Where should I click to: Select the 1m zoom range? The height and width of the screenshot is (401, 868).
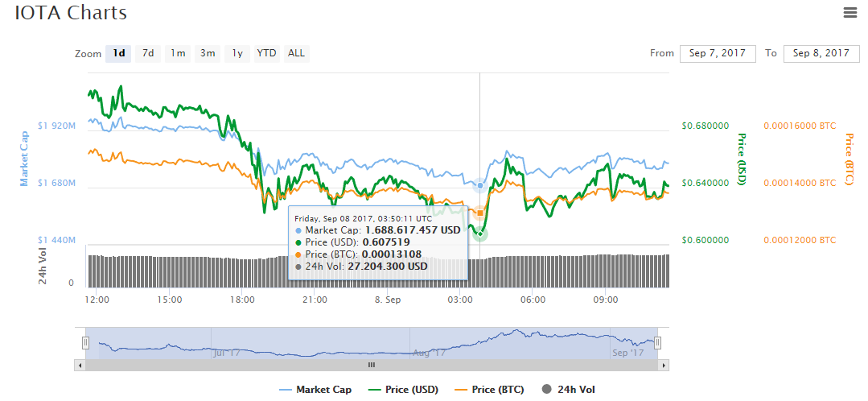click(178, 54)
